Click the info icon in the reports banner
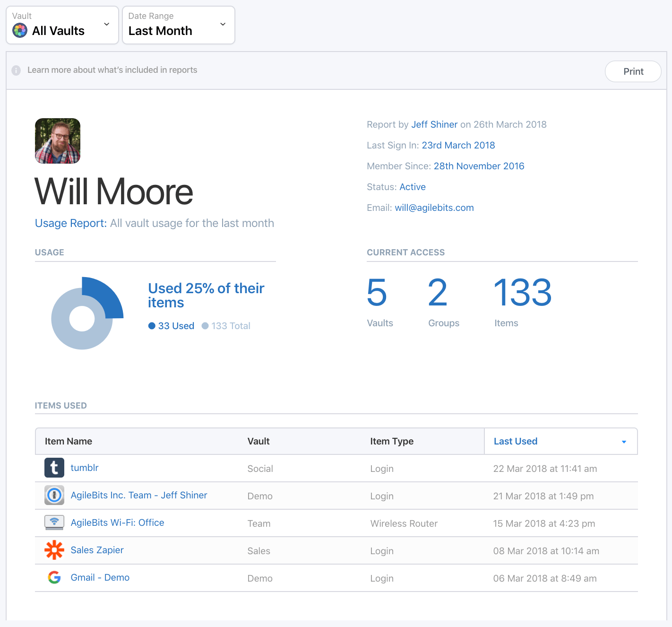 click(x=16, y=70)
